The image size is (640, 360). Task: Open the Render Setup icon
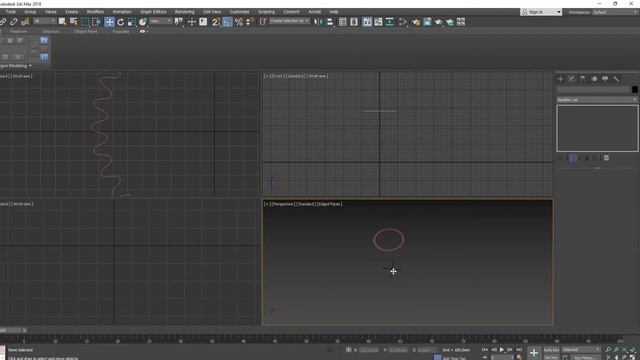pyautogui.click(x=416, y=22)
